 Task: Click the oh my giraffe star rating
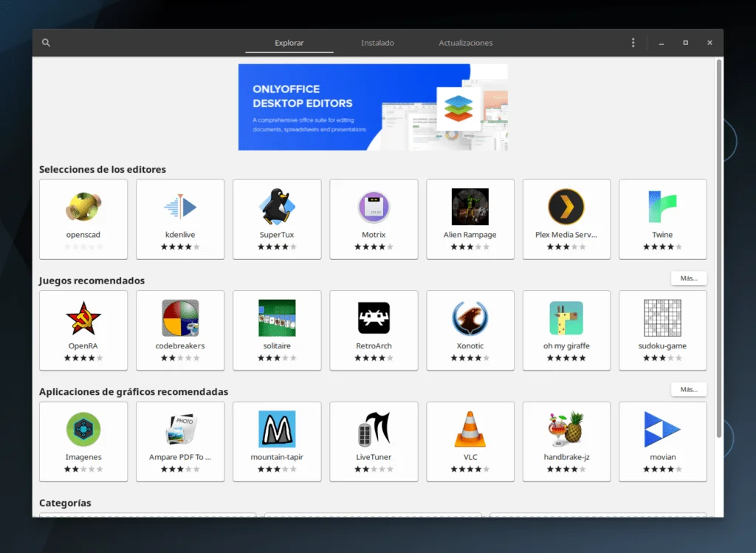[x=566, y=358]
